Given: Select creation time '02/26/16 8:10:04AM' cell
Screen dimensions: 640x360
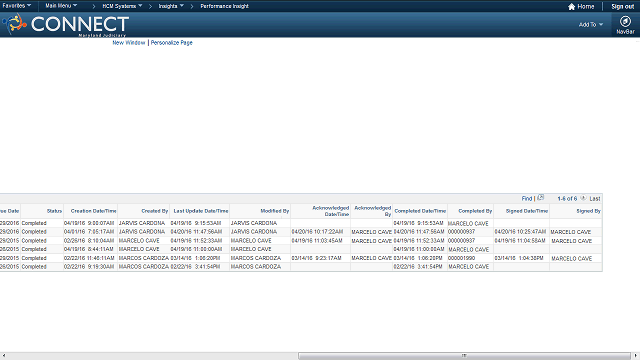Looking at the screenshot, I should pyautogui.click(x=89, y=241).
